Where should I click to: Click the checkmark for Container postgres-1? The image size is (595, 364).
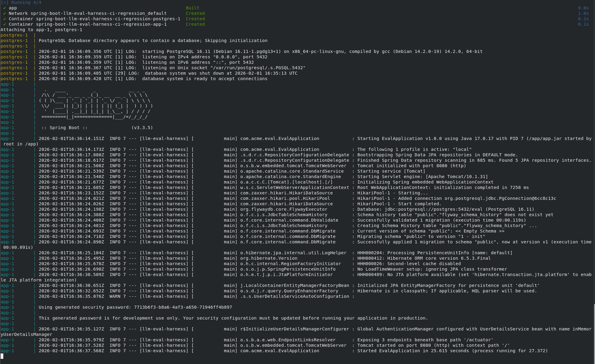pyautogui.click(x=4, y=19)
